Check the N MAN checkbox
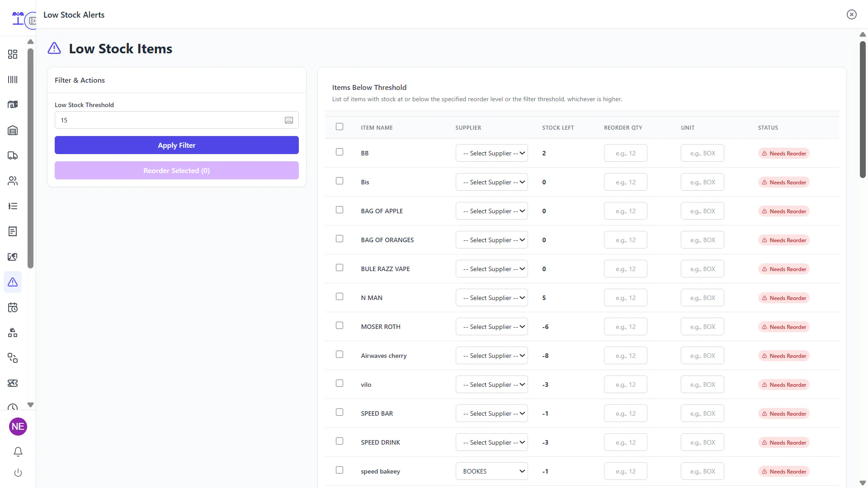 coord(340,296)
